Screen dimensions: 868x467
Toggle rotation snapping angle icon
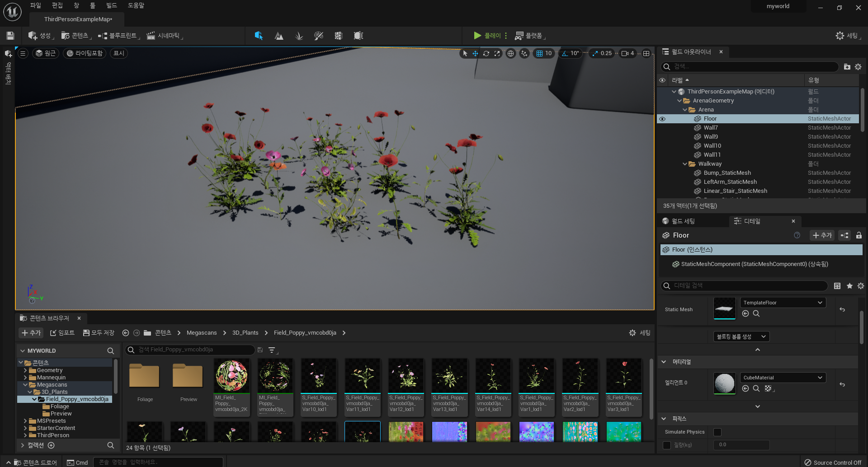(565, 53)
